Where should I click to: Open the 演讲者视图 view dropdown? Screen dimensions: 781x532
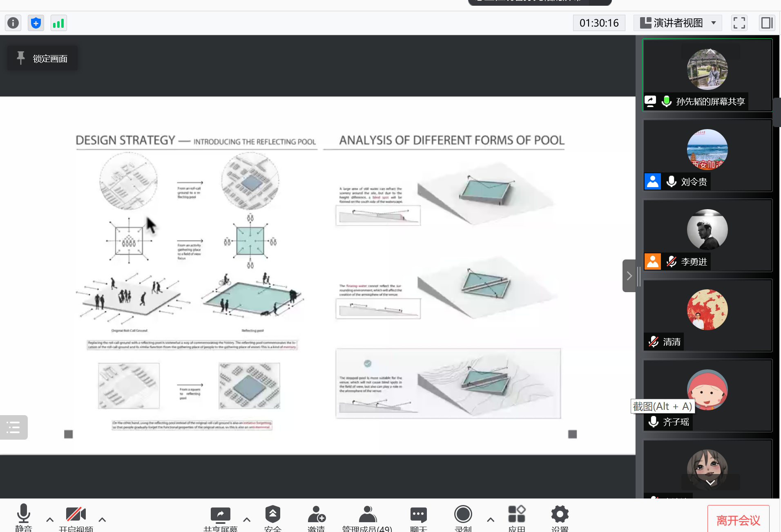coord(678,23)
